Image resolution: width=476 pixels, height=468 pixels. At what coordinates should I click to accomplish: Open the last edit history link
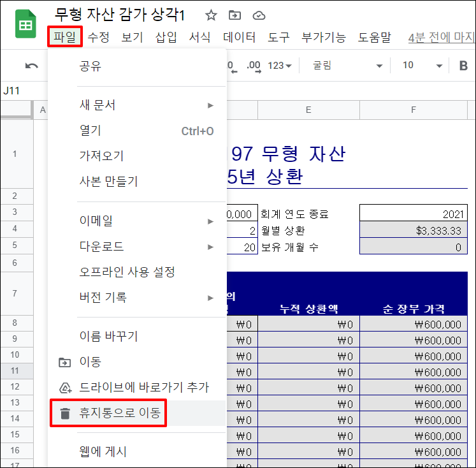pyautogui.click(x=441, y=38)
